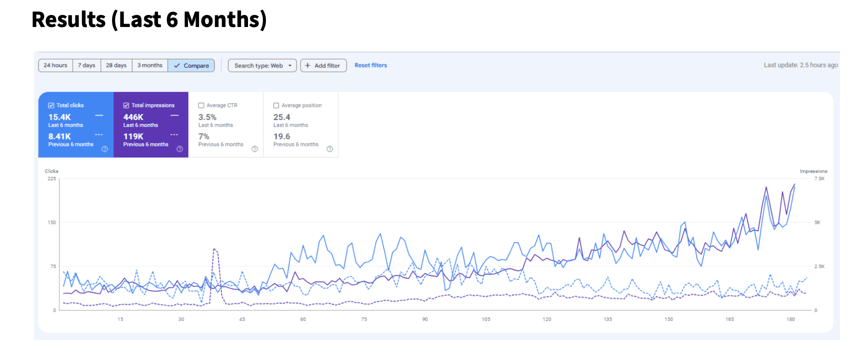Click dashed line legend beside 8.41K clicks
Screen dimensions: 868x341
click(99, 135)
